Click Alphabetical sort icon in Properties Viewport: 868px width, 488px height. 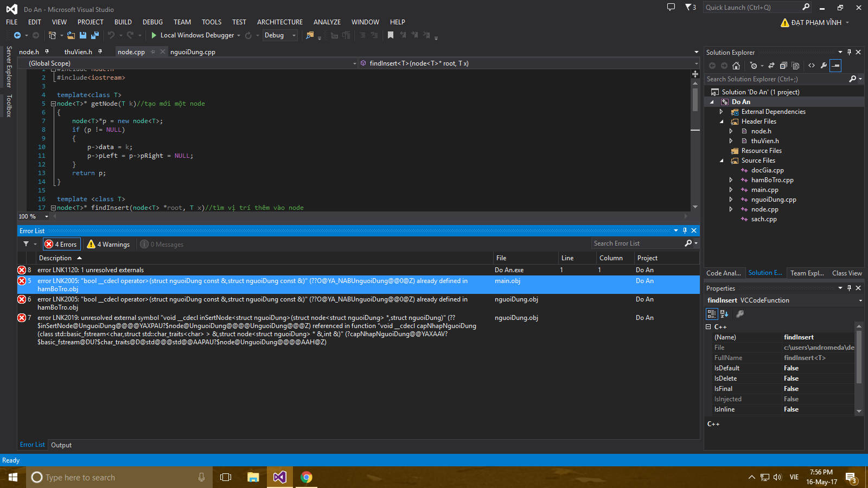[x=724, y=313]
